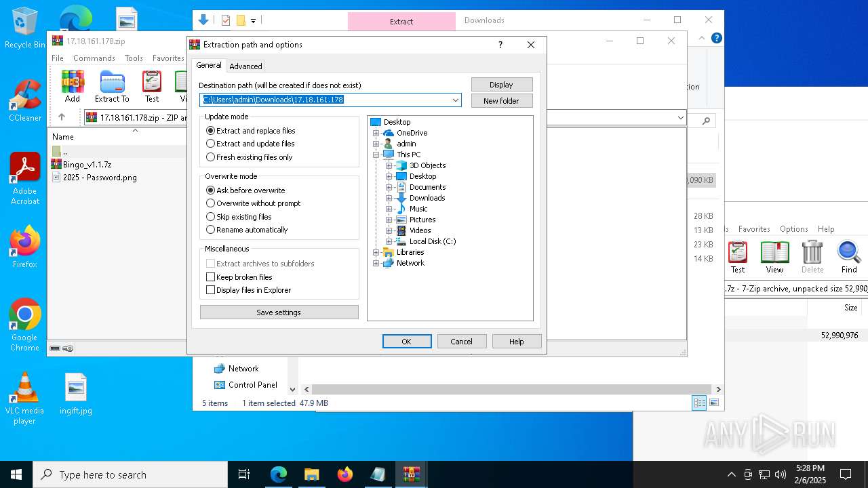Select VLC media player desktop icon
Viewport: 868px width, 488px height.
point(25,399)
